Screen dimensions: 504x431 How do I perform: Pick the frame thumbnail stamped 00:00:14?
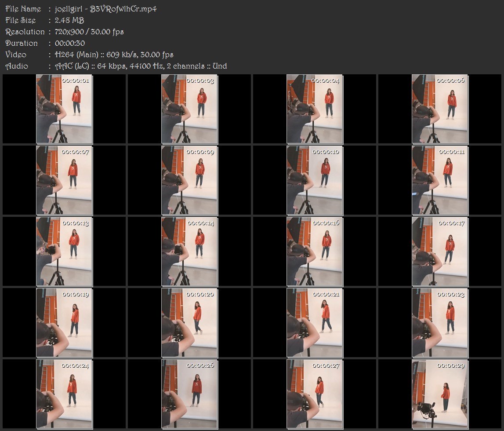[190, 252]
